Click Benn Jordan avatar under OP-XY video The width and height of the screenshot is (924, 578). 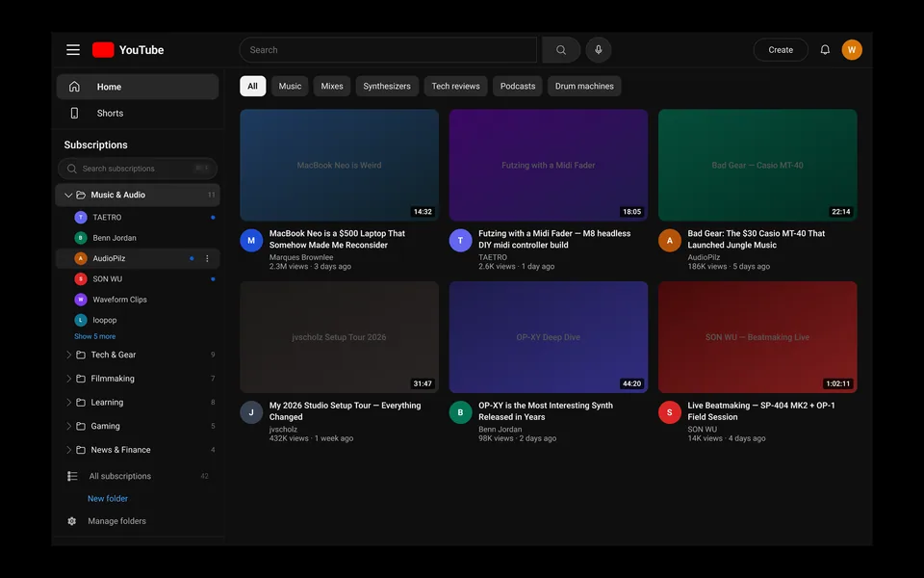(460, 412)
